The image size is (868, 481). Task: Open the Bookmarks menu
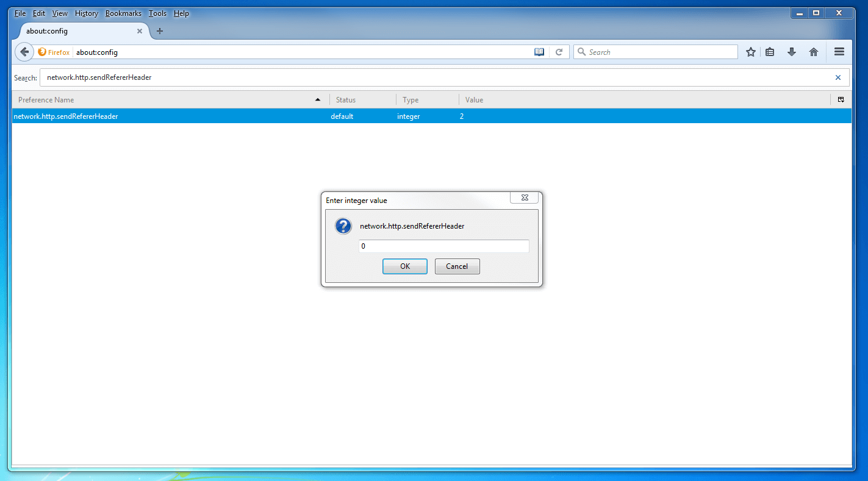pos(123,13)
